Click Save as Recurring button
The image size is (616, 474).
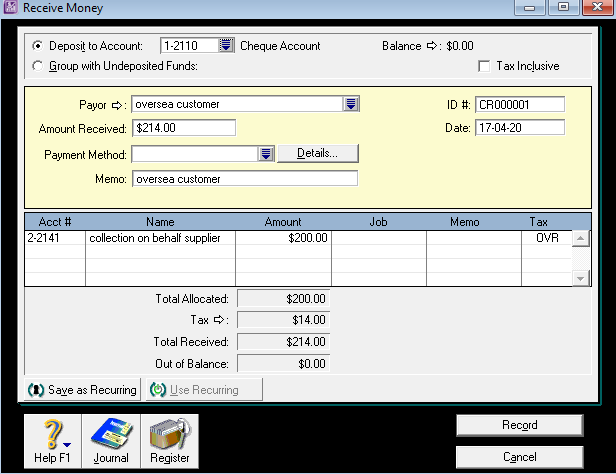click(82, 390)
